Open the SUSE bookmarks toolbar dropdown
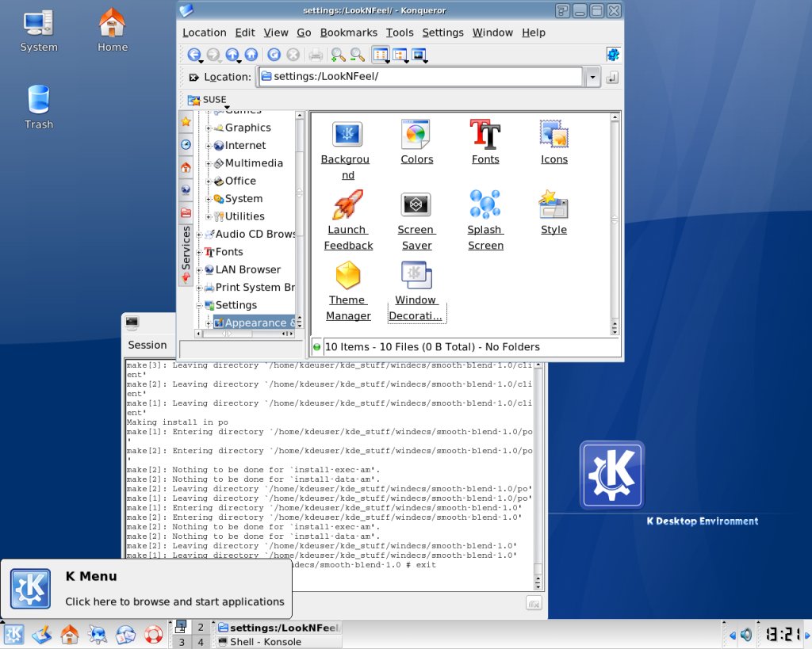The height and width of the screenshot is (649, 812). tap(208, 99)
